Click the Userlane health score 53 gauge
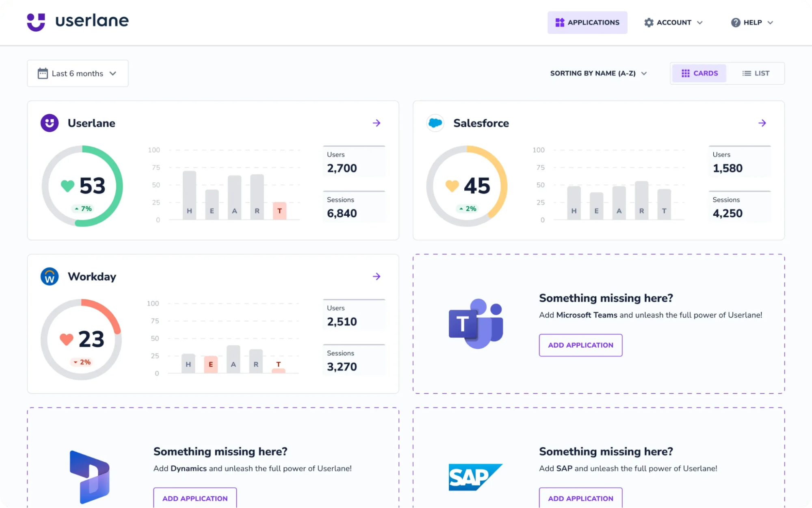The image size is (812, 508). click(82, 186)
